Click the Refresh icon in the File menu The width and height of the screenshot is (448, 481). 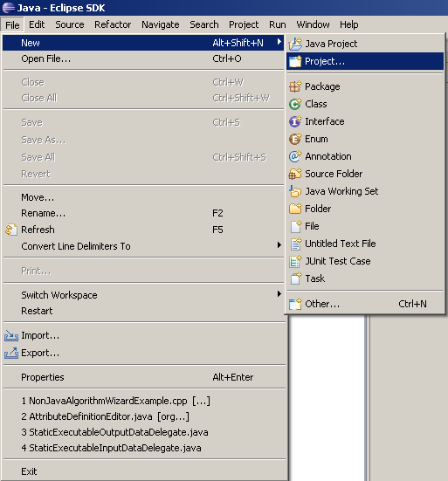11,230
